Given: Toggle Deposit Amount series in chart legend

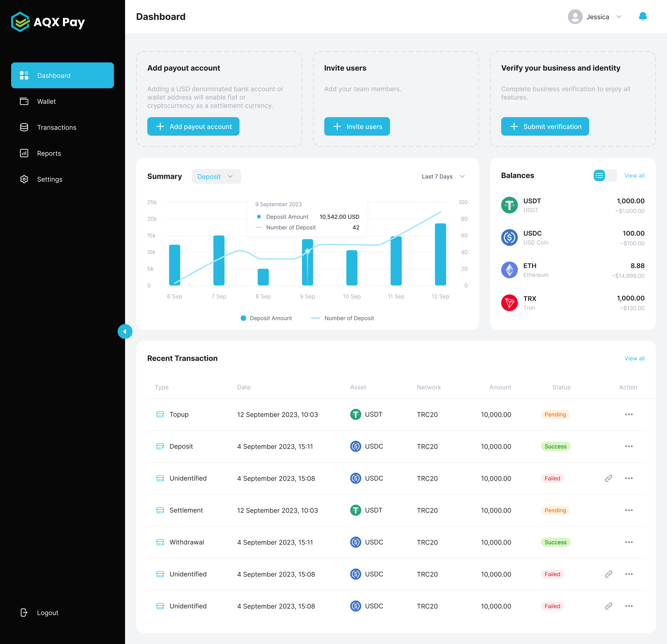Looking at the screenshot, I should click(266, 318).
